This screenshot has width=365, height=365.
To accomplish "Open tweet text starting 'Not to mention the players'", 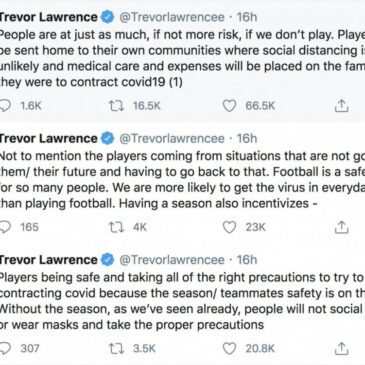I will pos(182,180).
